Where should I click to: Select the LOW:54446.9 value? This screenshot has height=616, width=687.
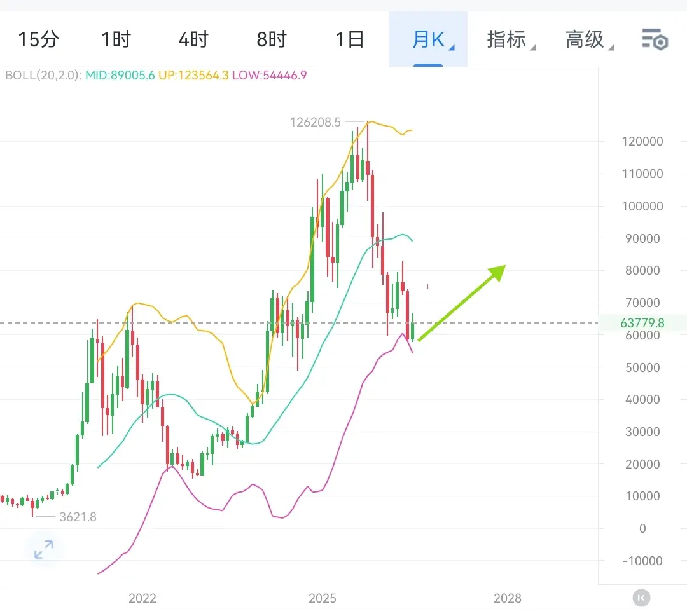270,75
